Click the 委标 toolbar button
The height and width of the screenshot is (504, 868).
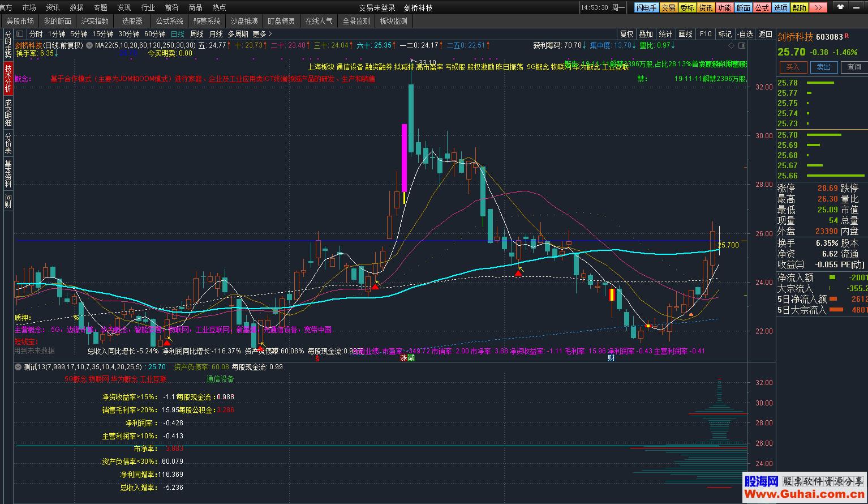(x=687, y=8)
